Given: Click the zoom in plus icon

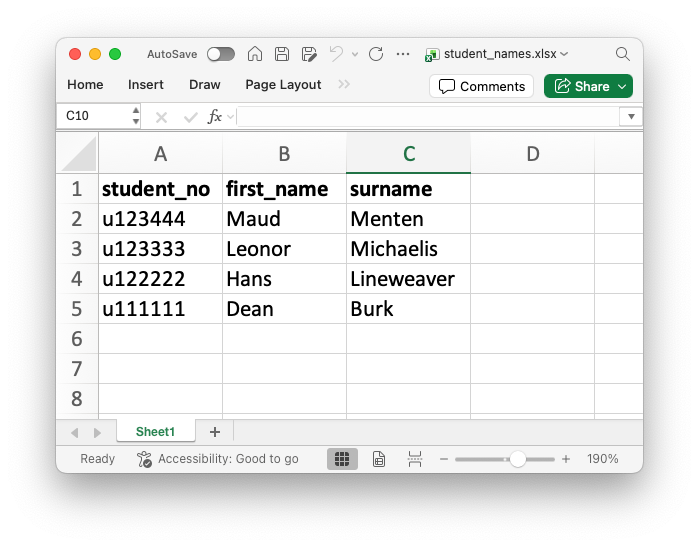Looking at the screenshot, I should point(566,459).
